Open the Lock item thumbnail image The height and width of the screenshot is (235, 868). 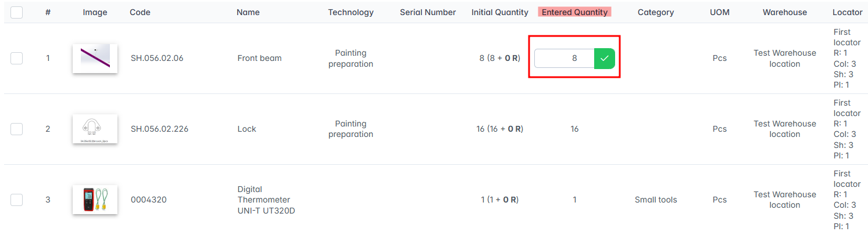95,129
